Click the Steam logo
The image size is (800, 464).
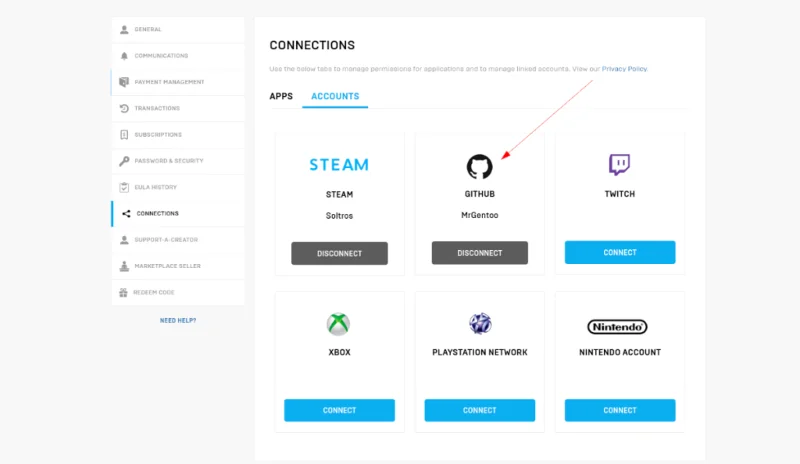pos(339,164)
